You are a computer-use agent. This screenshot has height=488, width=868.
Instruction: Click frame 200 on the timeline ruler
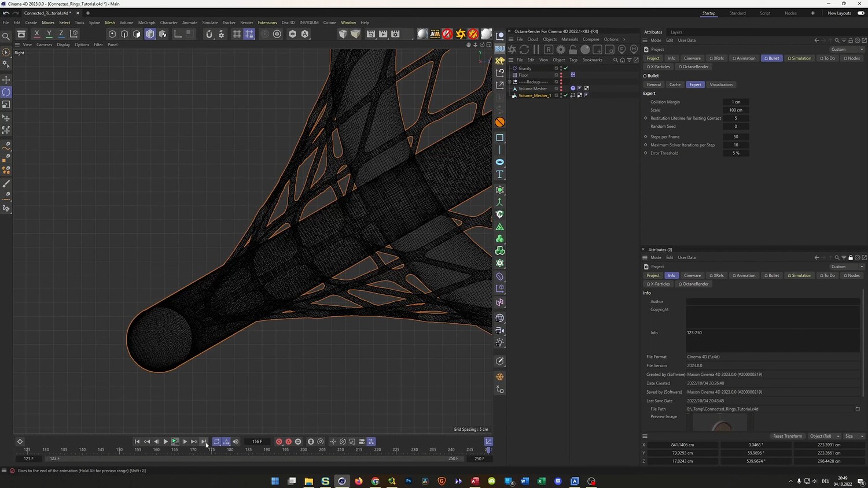tap(304, 450)
